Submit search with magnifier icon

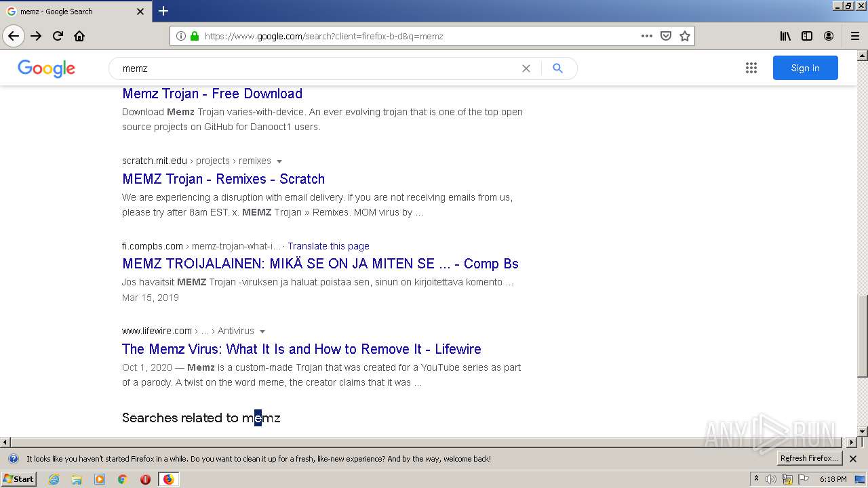point(557,68)
